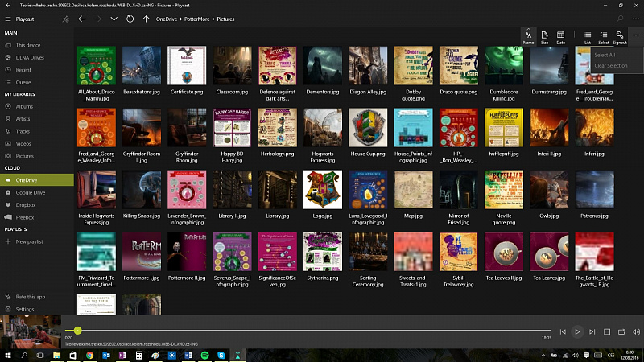Toggle fullscreen playback icon

(x=607, y=331)
